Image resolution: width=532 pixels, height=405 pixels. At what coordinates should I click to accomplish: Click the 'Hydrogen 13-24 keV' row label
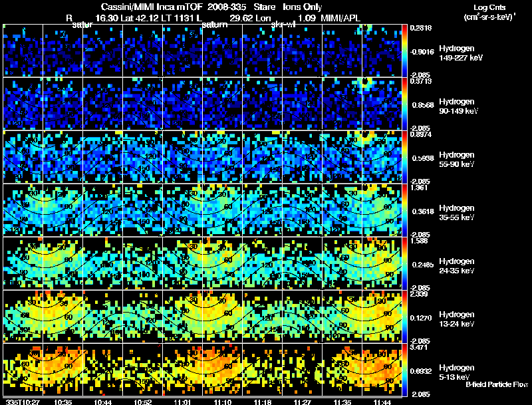(x=457, y=319)
